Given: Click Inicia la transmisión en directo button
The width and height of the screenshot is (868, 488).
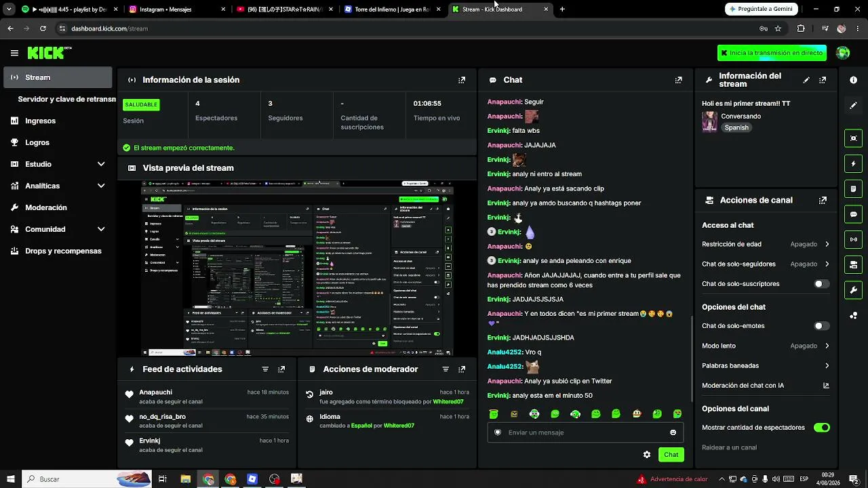Looking at the screenshot, I should tap(772, 53).
